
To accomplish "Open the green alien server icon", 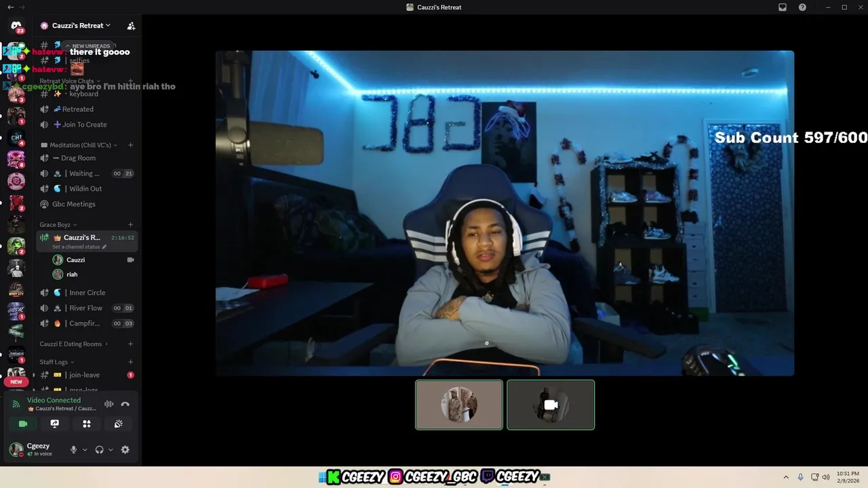I will (16, 246).
